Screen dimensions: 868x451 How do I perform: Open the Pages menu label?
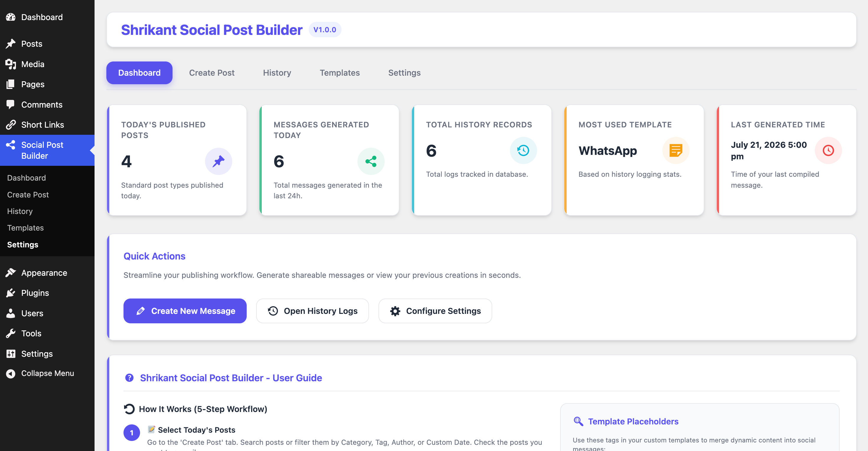[33, 84]
